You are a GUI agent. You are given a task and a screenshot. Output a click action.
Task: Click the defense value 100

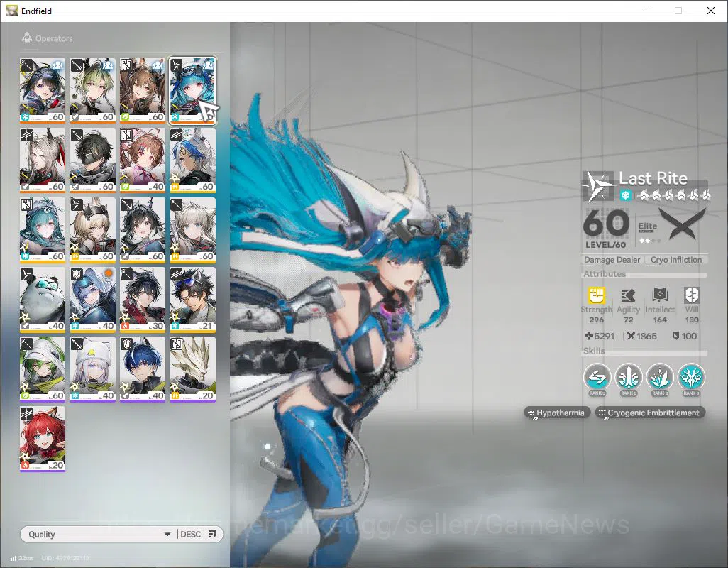(689, 336)
